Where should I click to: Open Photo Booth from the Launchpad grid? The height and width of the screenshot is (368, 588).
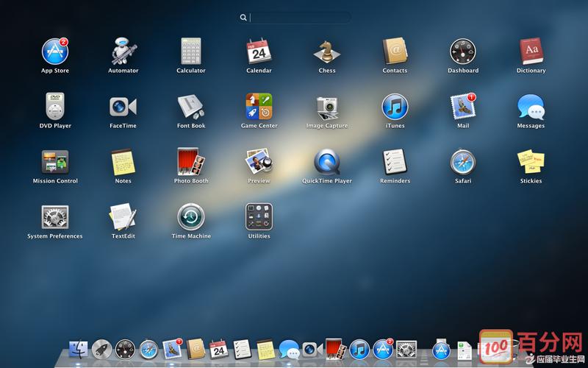(x=191, y=161)
